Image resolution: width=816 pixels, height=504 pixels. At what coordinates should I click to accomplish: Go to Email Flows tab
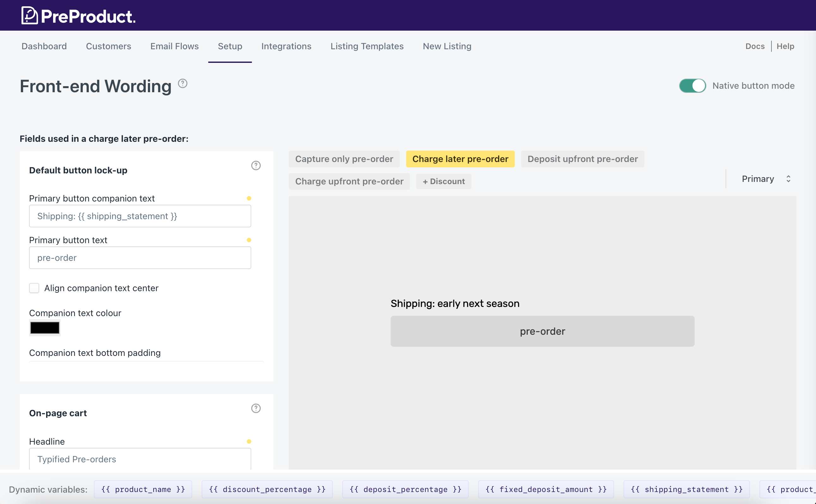[174, 46]
